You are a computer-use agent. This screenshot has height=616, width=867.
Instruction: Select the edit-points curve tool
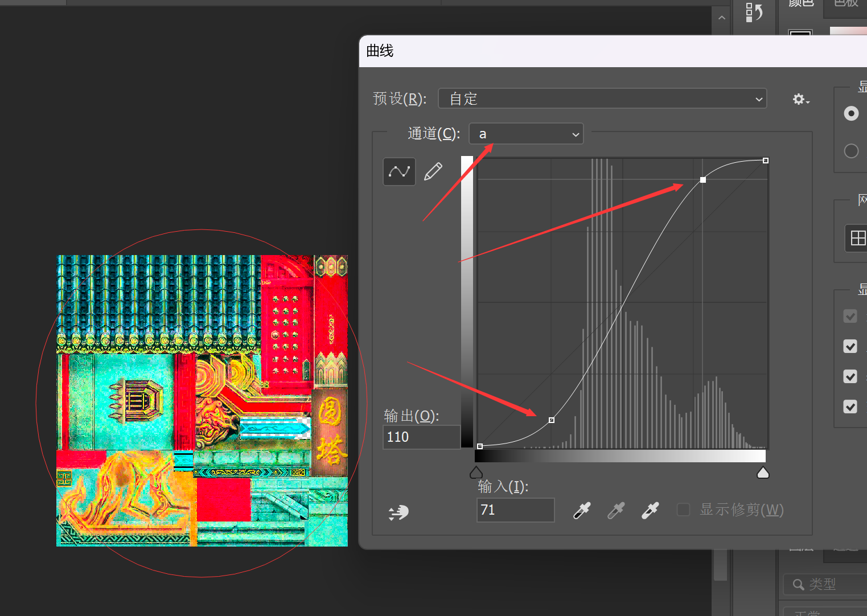(x=399, y=171)
